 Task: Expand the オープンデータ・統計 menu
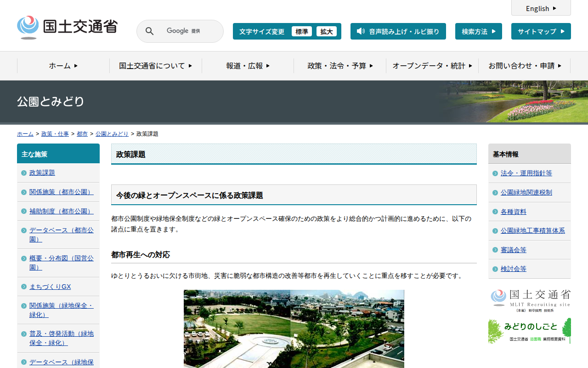point(432,66)
